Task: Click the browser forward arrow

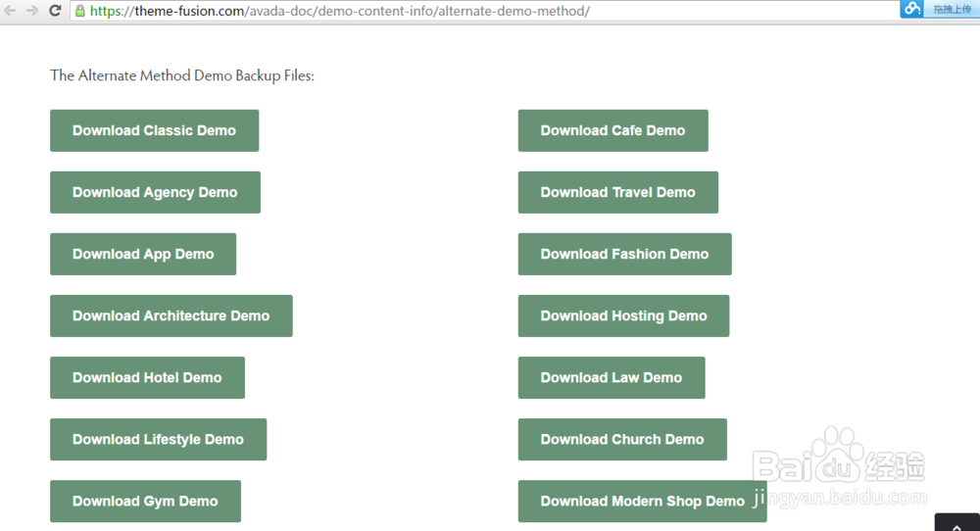Action: 32,11
